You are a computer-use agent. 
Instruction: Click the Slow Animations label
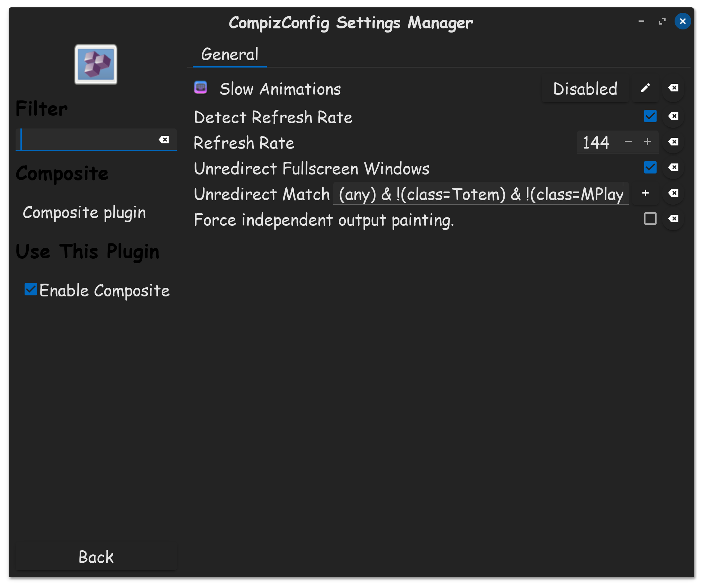pos(280,89)
